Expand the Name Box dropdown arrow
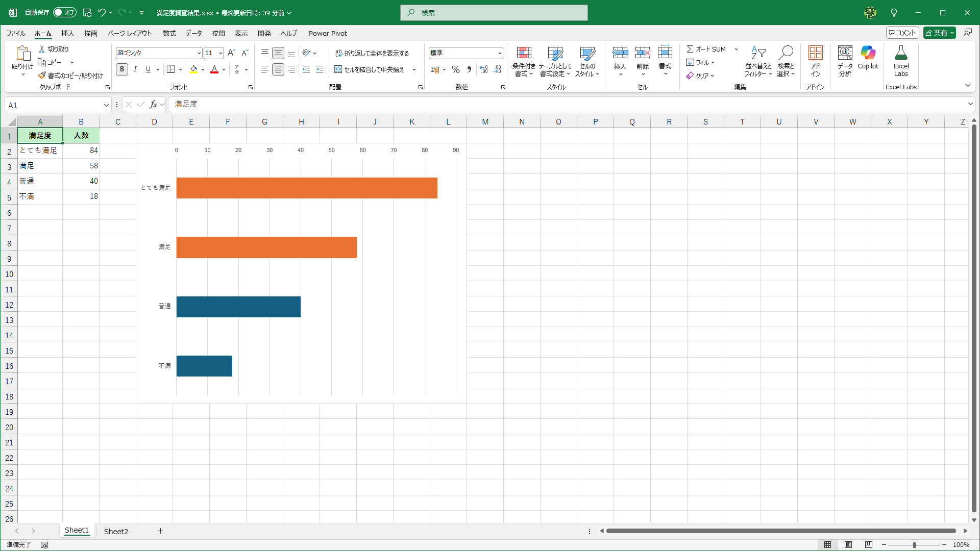980x551 pixels. point(106,105)
